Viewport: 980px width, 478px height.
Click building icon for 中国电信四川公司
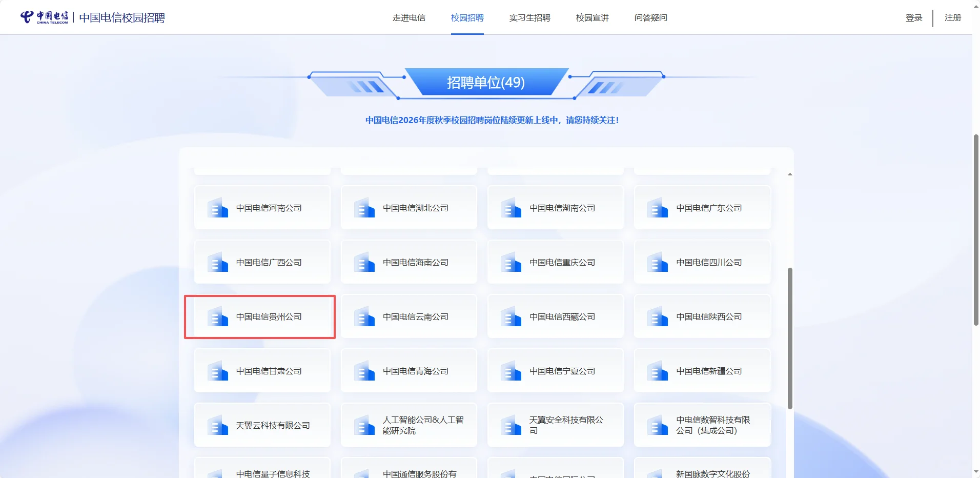pyautogui.click(x=658, y=262)
